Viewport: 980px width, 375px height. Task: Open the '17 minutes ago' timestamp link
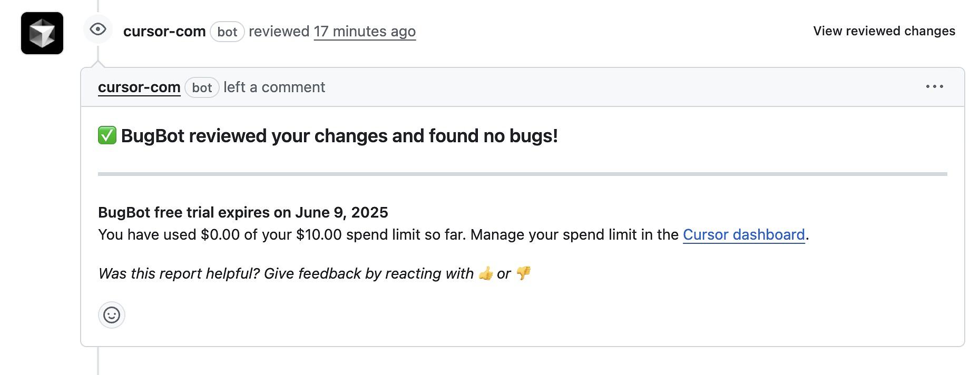click(x=365, y=32)
